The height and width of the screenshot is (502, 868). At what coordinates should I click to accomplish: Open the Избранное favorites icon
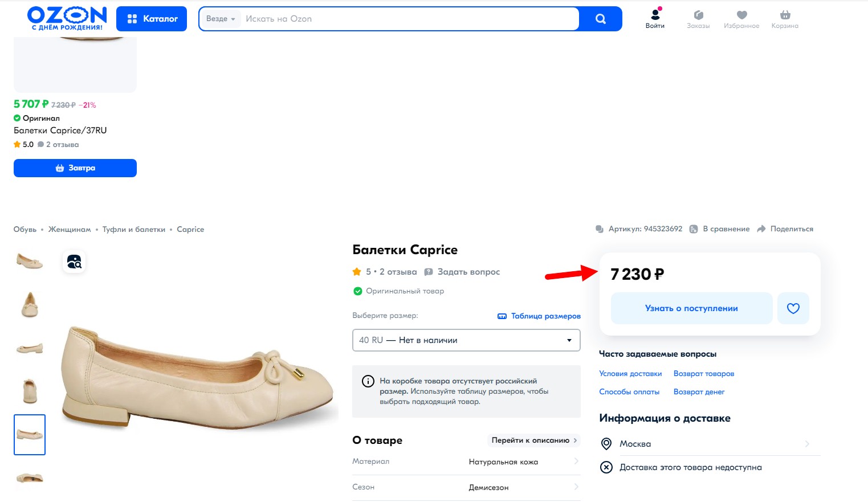741,19
